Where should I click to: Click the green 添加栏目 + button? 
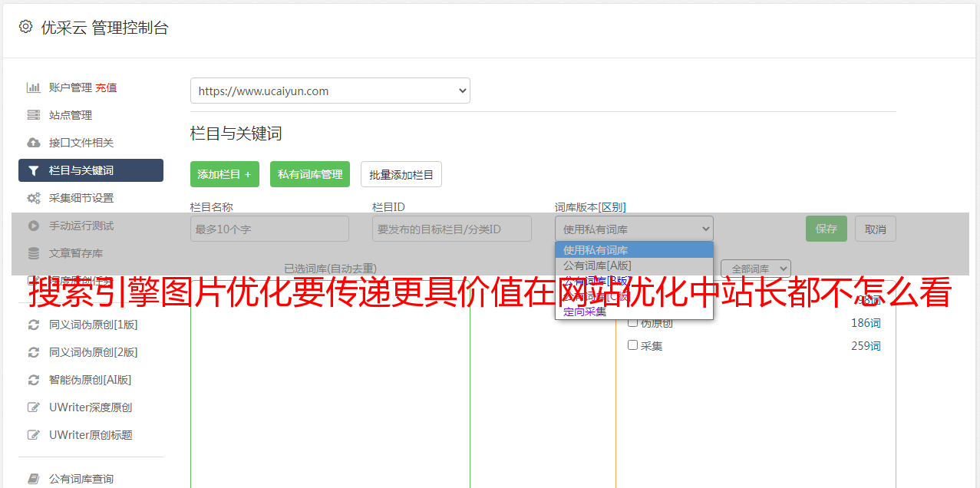(x=225, y=174)
